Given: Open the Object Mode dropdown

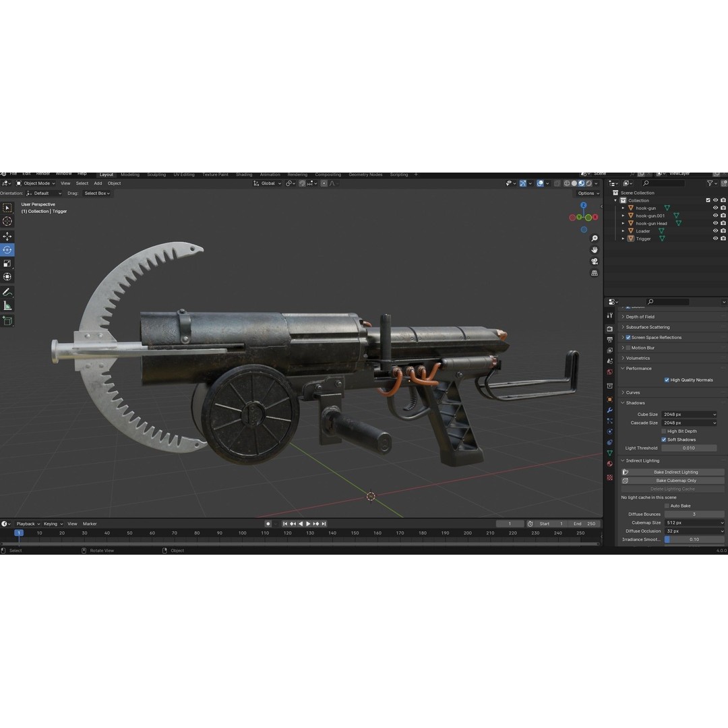Looking at the screenshot, I should click(x=35, y=183).
